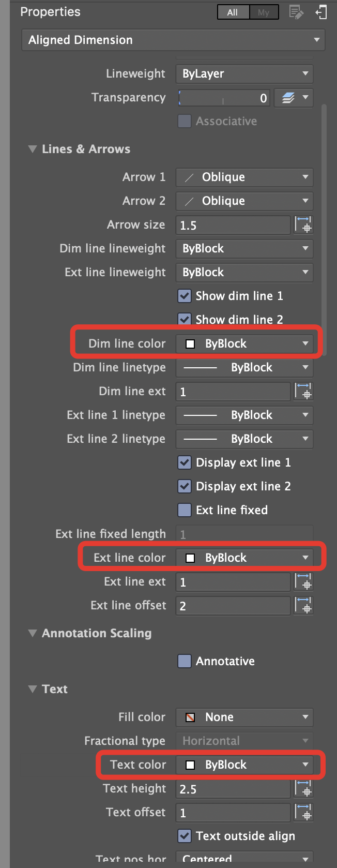Image resolution: width=337 pixels, height=868 pixels.
Task: Collapse the Lines & Arrows section
Action: click(x=32, y=149)
